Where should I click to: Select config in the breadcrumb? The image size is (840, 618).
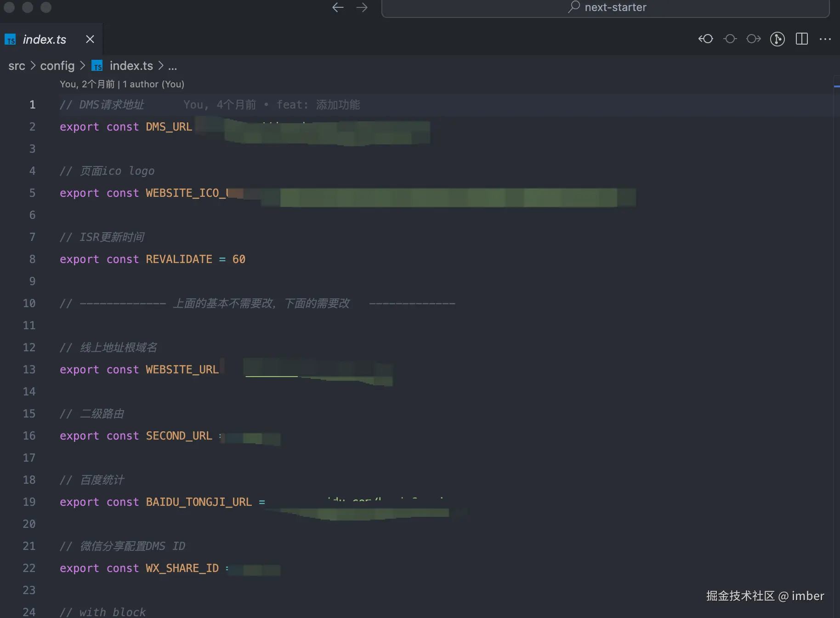pyautogui.click(x=57, y=66)
